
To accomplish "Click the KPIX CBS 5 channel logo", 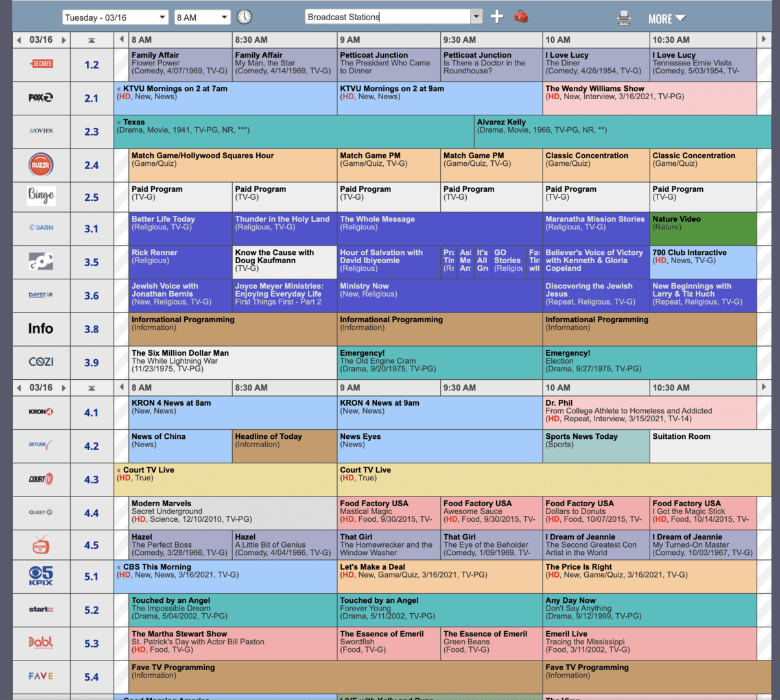I will tap(41, 576).
